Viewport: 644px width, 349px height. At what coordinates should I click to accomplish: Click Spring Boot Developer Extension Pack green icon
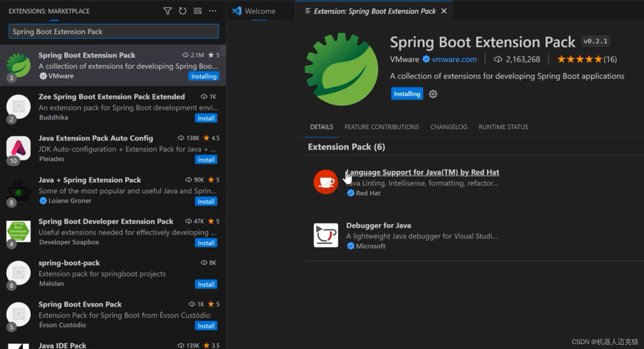click(x=18, y=231)
